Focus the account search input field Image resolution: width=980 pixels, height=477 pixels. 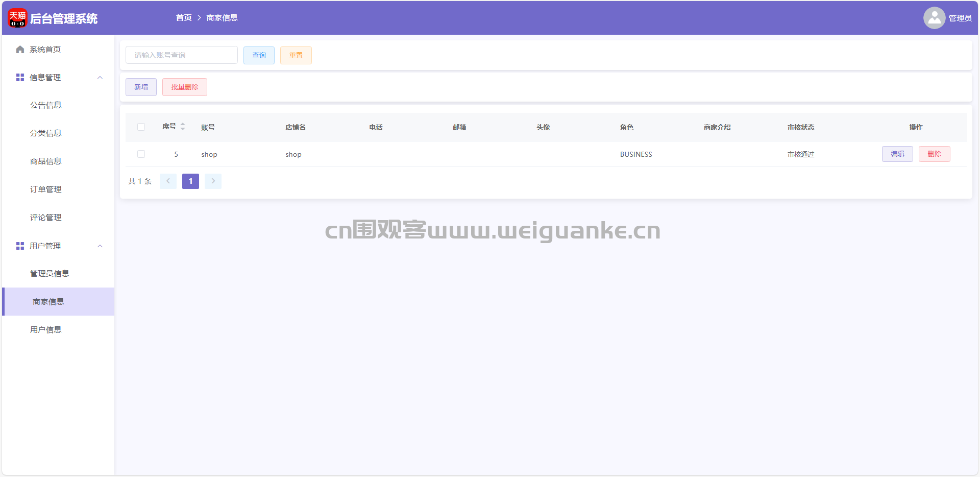182,55
